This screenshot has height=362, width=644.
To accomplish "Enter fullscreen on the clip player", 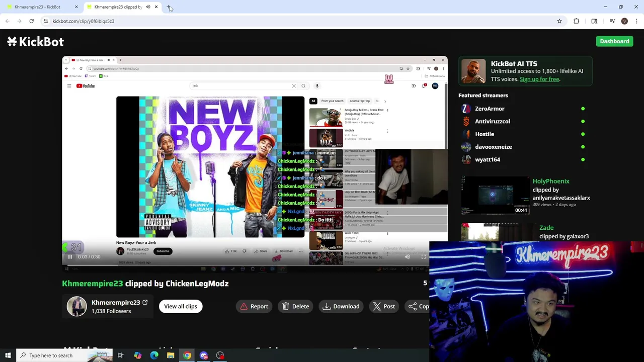I will 424,257.
